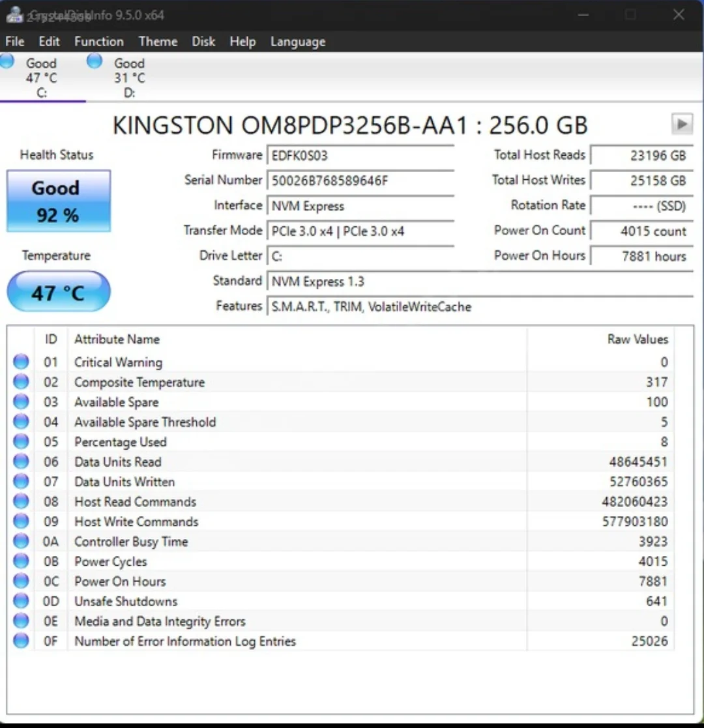The height and width of the screenshot is (728, 704).
Task: Select the C: drive tab
Action: pos(42,77)
